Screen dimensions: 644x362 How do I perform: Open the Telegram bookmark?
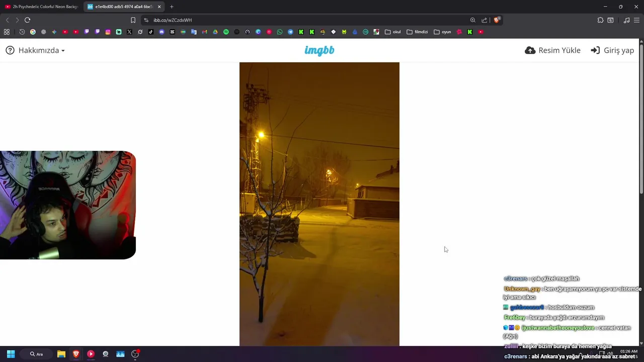tap(290, 32)
